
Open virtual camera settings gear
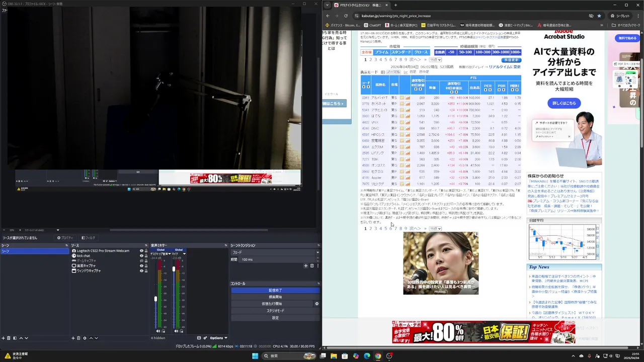[317, 304]
